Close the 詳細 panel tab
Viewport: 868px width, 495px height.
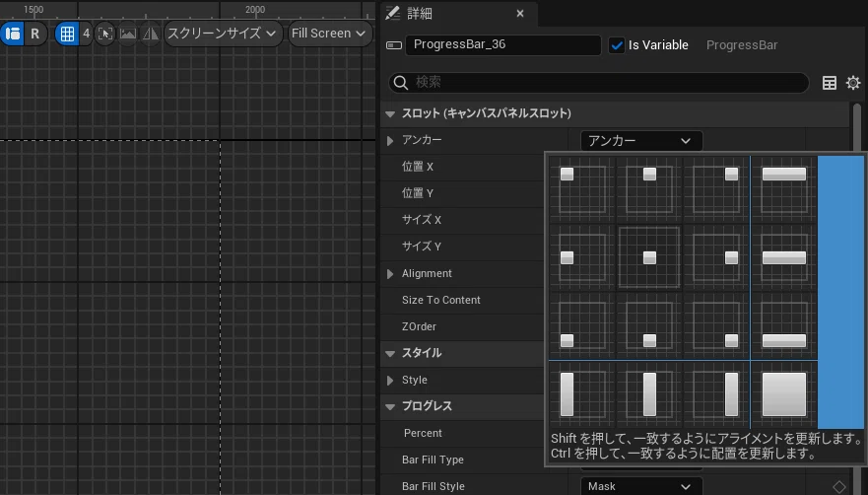(520, 13)
